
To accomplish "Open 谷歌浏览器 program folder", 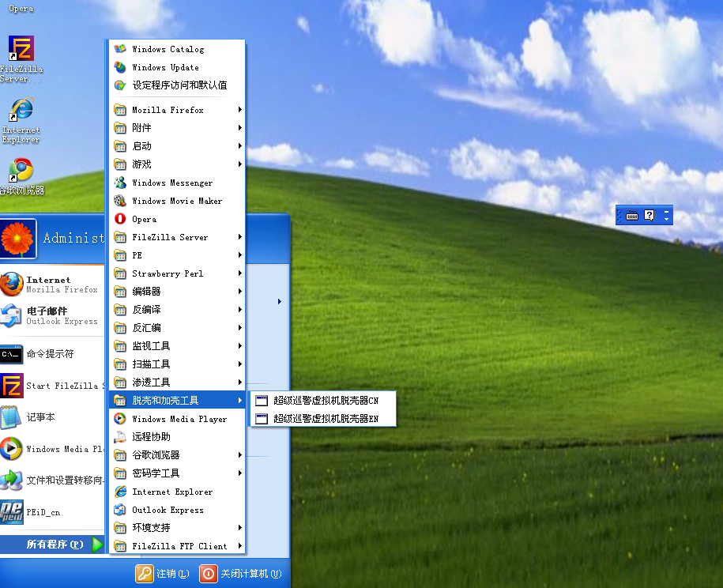I will (177, 455).
